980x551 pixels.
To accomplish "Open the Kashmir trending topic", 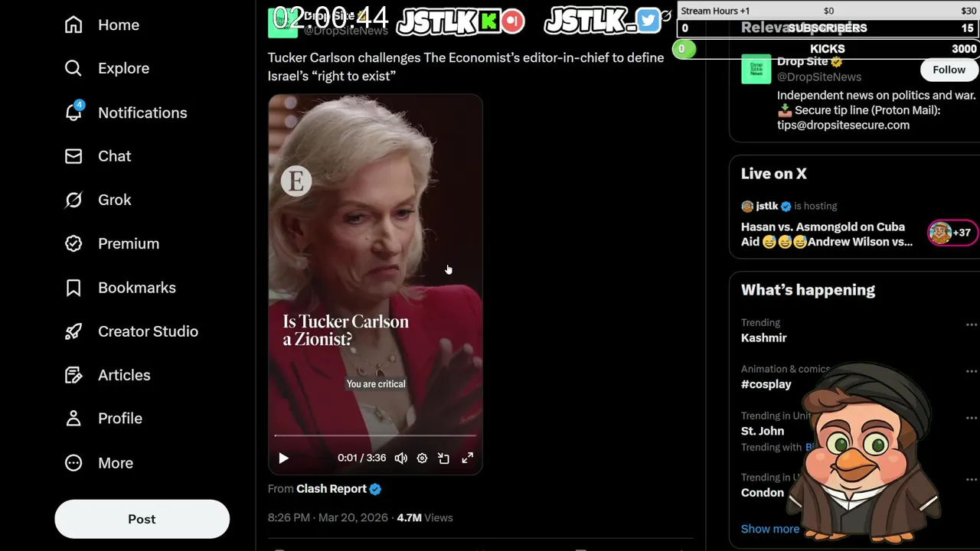I will coord(764,337).
